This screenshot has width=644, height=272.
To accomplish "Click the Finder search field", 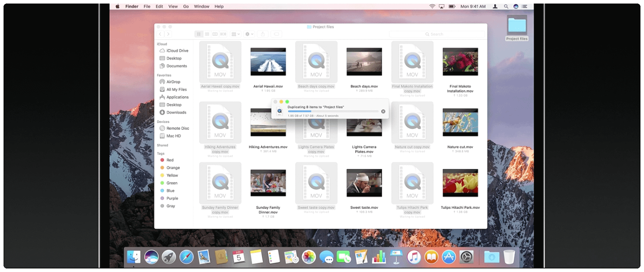I will 437,34.
